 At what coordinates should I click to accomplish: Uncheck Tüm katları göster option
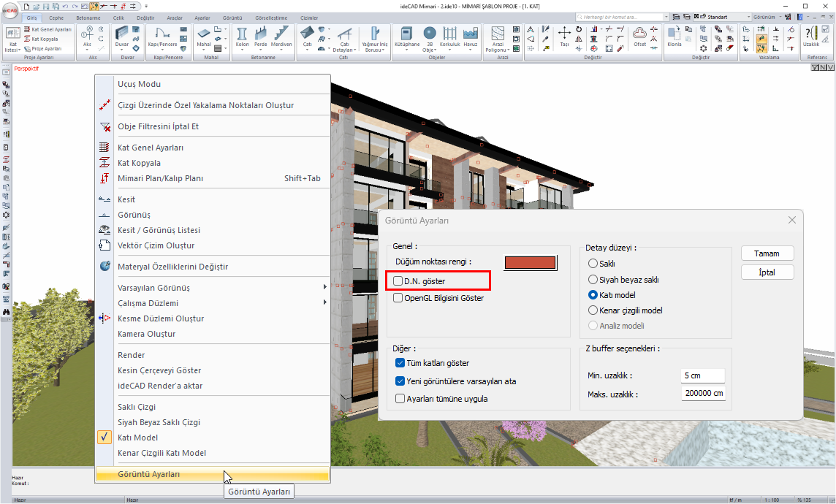coord(400,363)
